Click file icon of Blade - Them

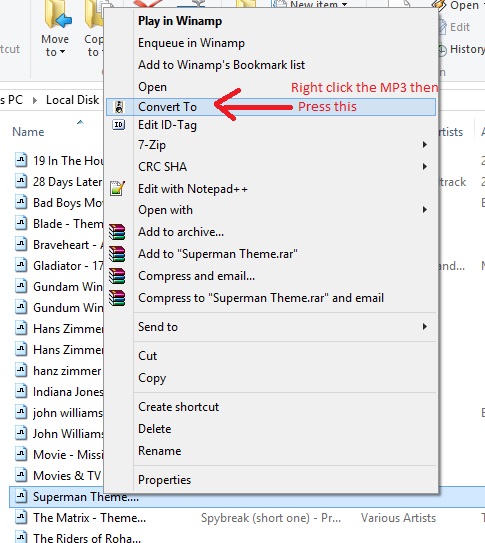click(21, 223)
